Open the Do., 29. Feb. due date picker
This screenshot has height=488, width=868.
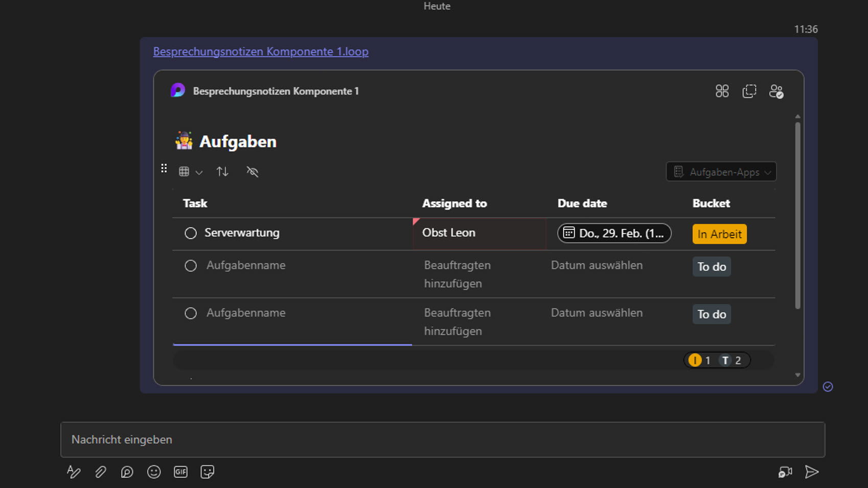(614, 233)
